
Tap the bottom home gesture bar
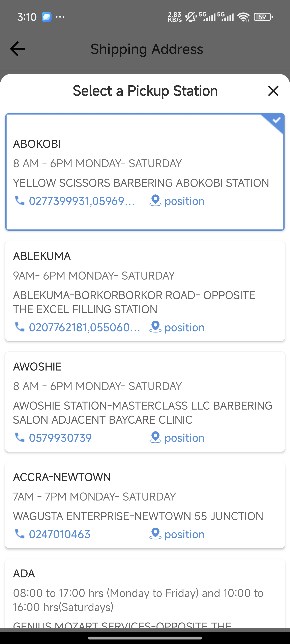point(145,638)
